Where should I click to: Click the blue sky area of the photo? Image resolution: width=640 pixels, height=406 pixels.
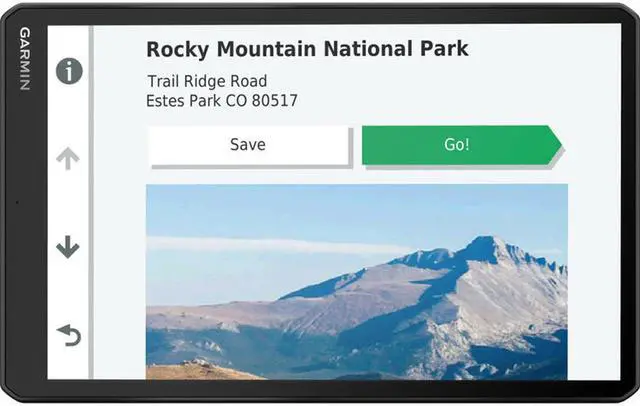pyautogui.click(x=300, y=210)
